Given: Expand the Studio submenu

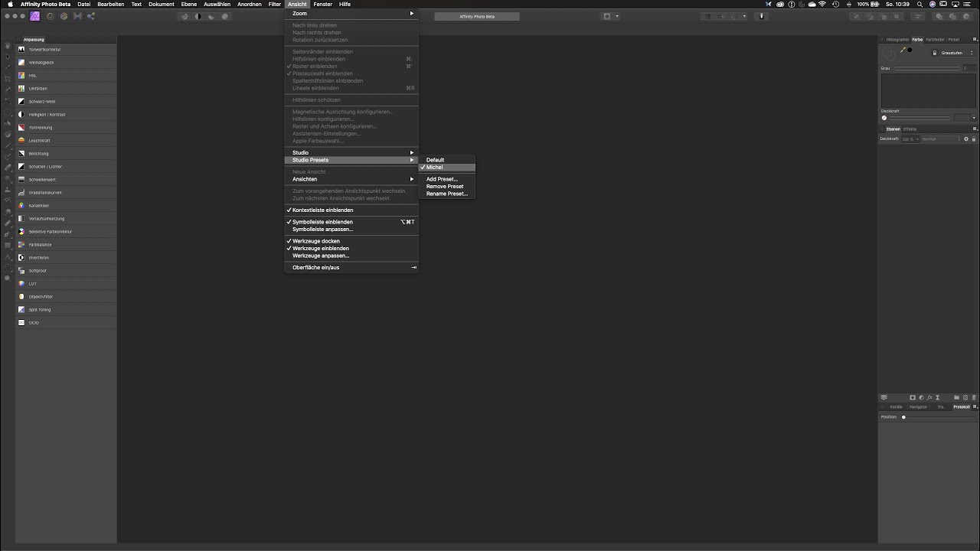Looking at the screenshot, I should 351,152.
